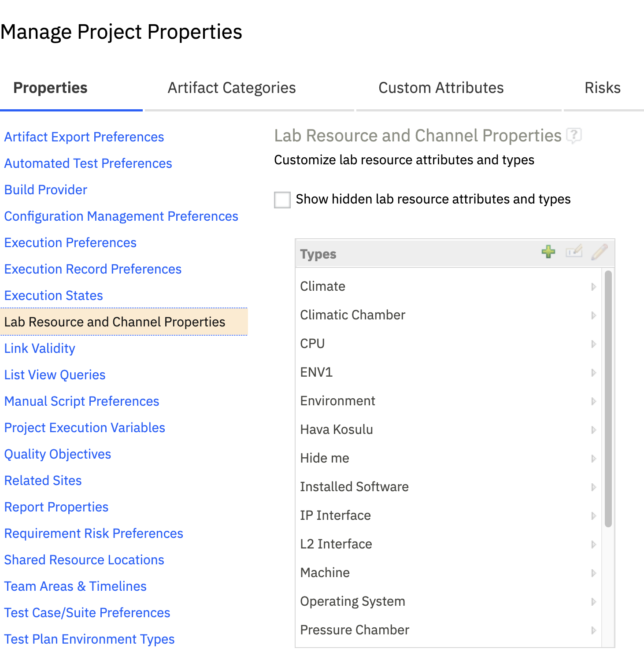The image size is (644, 652).
Task: Open Quality Objectives settings
Action: [x=57, y=454]
